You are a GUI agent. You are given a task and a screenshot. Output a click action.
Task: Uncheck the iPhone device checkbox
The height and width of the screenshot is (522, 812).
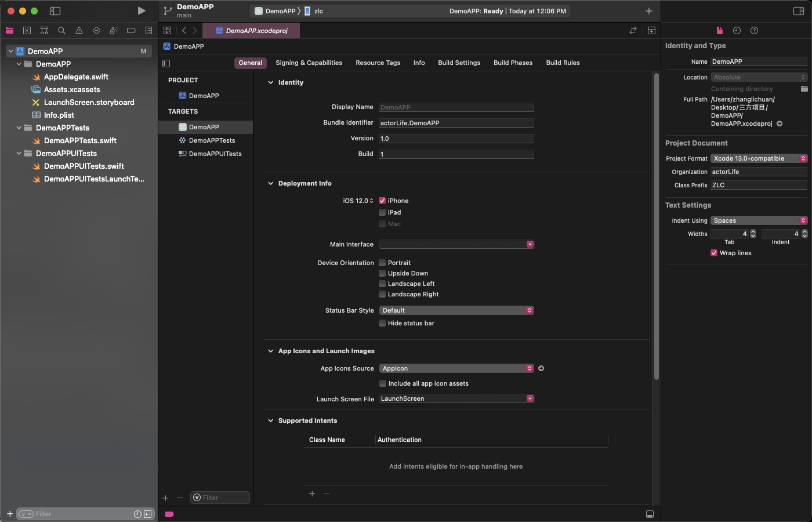pos(382,201)
